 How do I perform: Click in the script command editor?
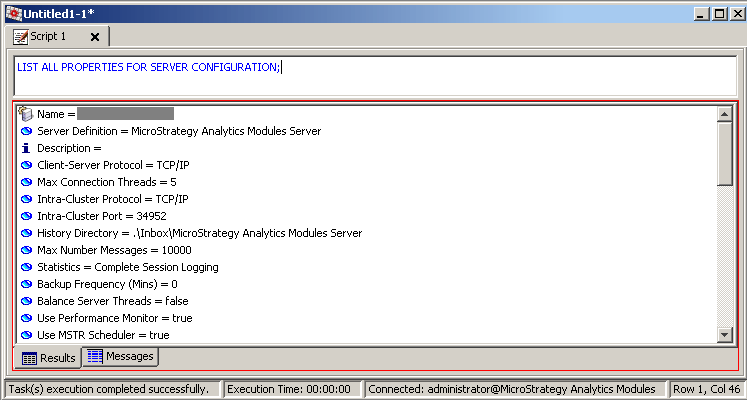coord(370,76)
